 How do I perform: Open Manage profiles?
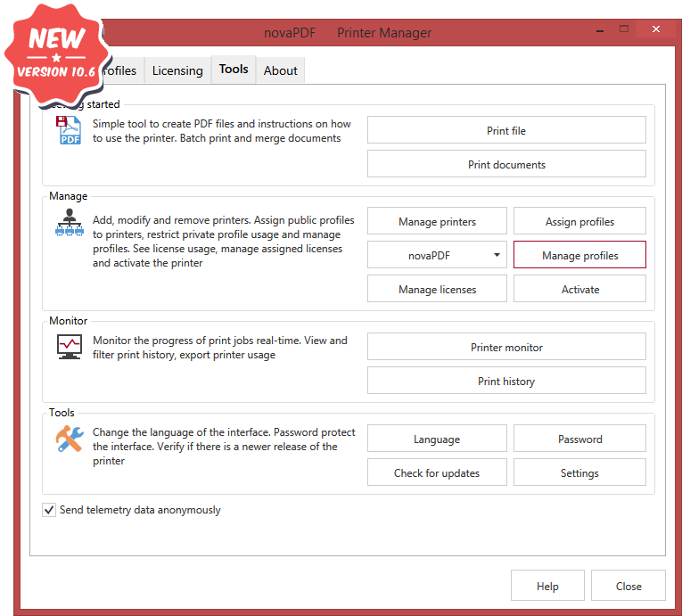[x=579, y=255]
